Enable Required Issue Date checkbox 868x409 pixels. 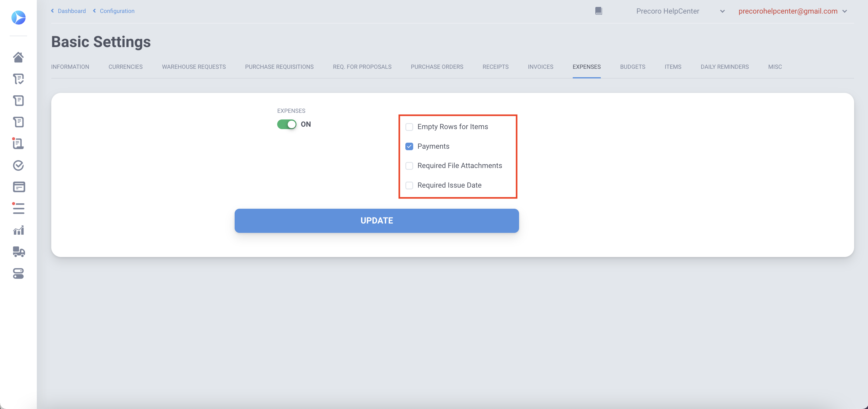[x=409, y=185]
